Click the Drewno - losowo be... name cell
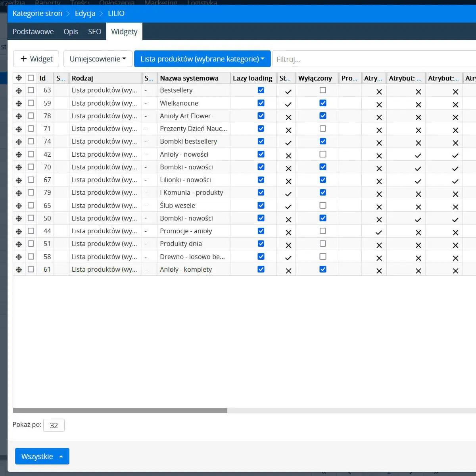This screenshot has height=476, width=476. (x=193, y=257)
